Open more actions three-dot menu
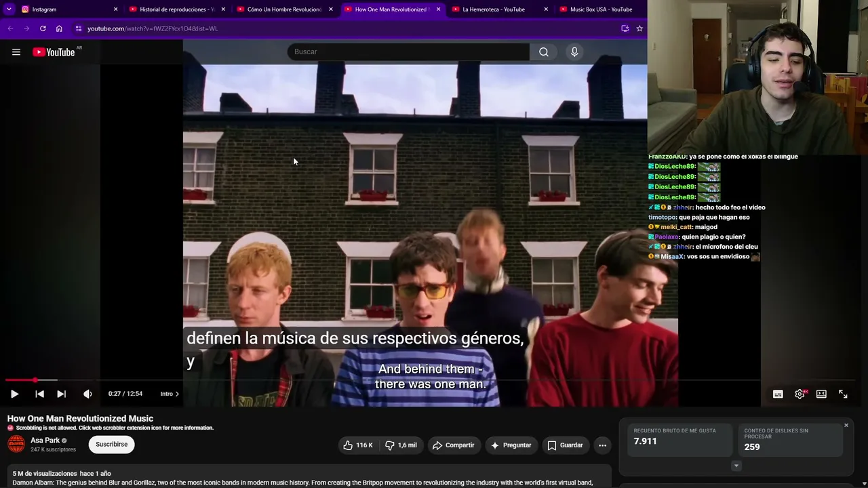 [x=602, y=445]
